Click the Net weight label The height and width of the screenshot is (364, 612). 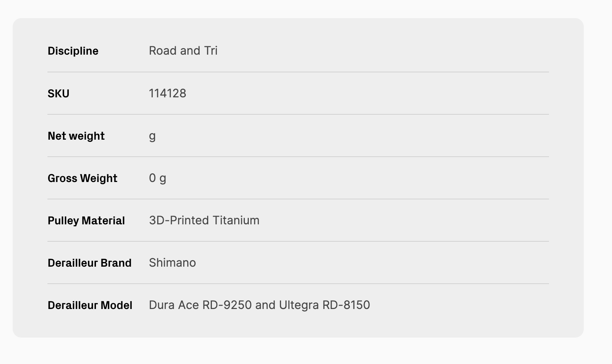coord(76,136)
